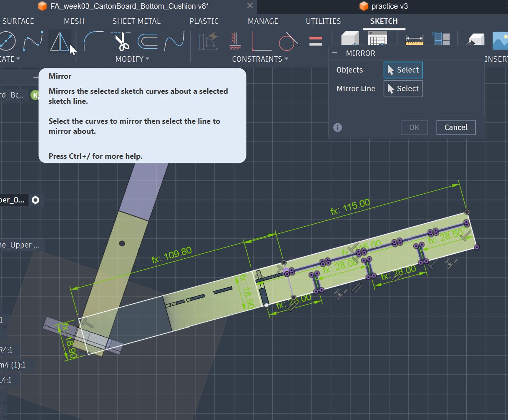This screenshot has height=420, width=508.
Task: Open the MODIFY dropdown menu
Action: point(132,59)
